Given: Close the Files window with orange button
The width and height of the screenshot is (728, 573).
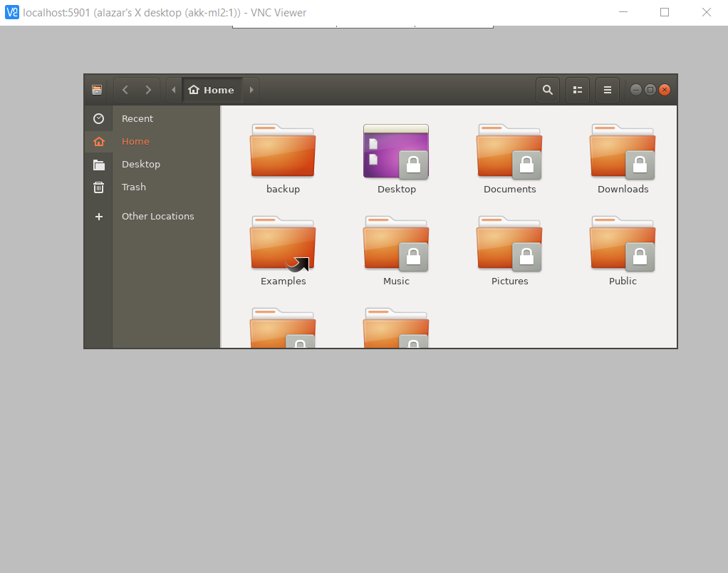Looking at the screenshot, I should click(x=665, y=90).
